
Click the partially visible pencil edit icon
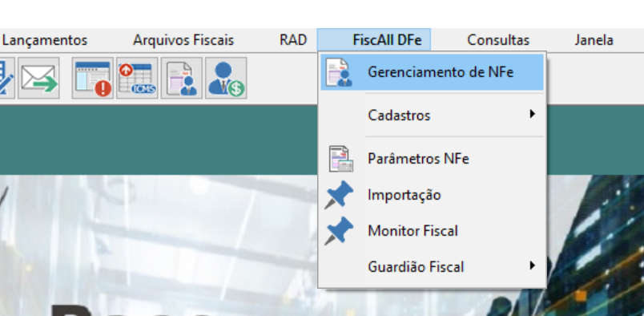click(6, 78)
